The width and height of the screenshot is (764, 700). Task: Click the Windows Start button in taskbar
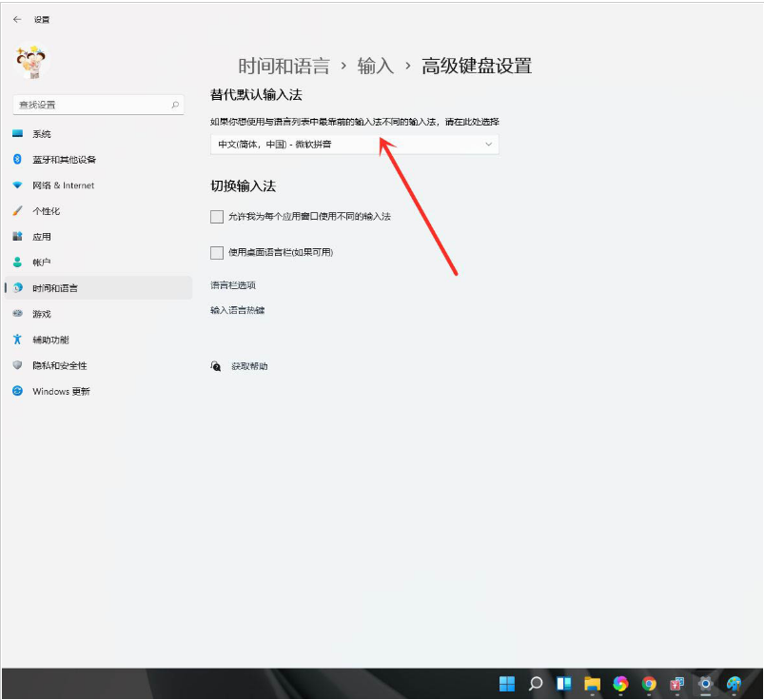click(507, 684)
